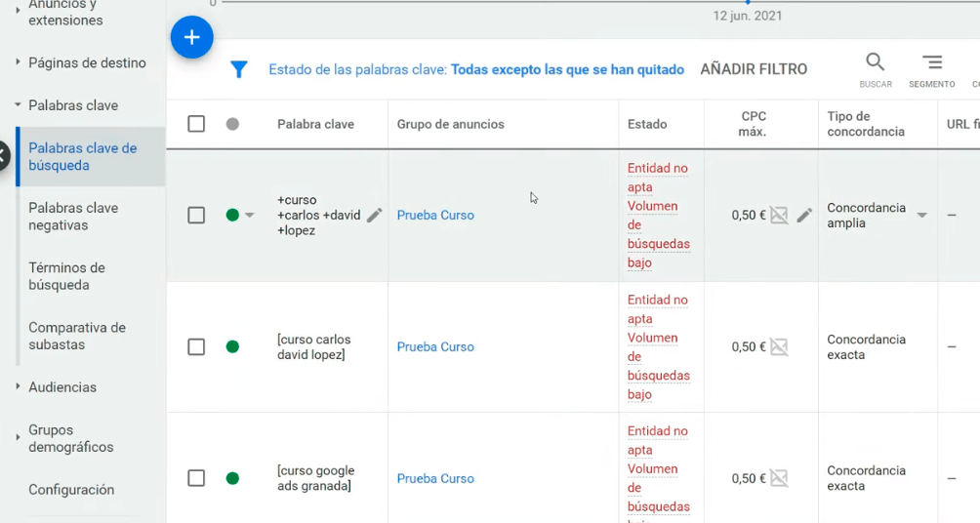The image size is (980, 523).
Task: Click '0,50 €' in [curso google ads granada] row
Action: pyautogui.click(x=748, y=479)
